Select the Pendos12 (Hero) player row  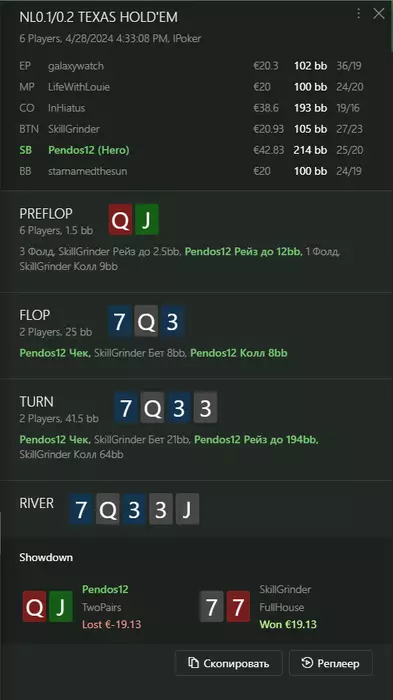tap(191, 150)
